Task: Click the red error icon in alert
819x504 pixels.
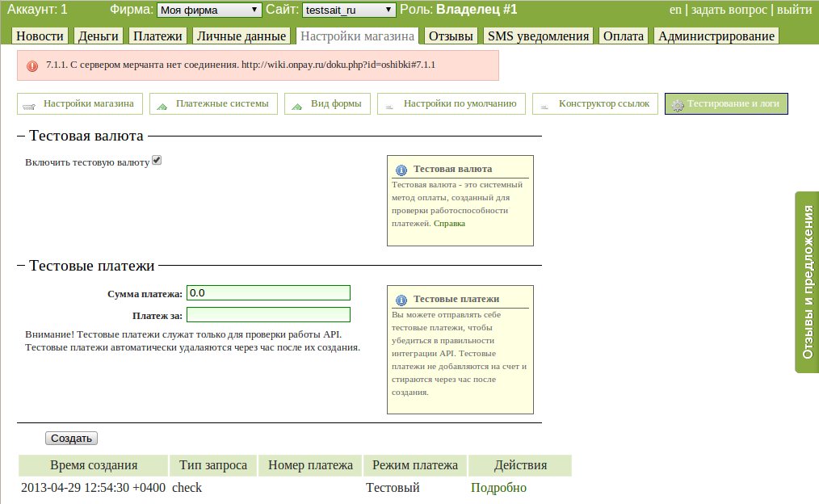Action: 31,65
